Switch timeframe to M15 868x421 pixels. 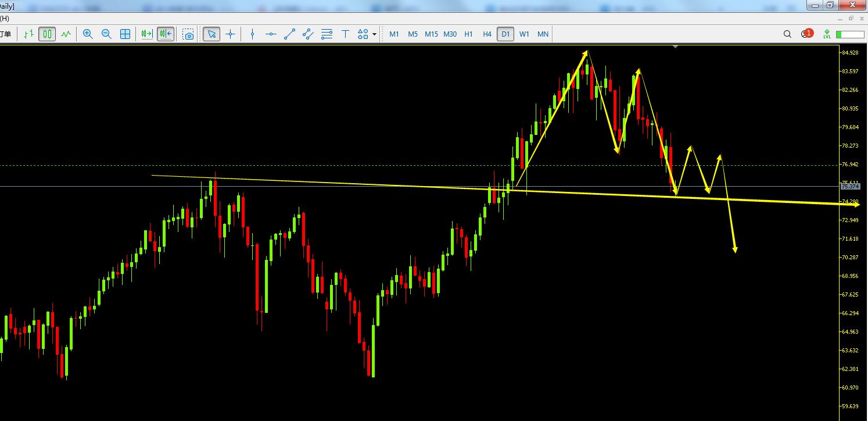pos(431,34)
